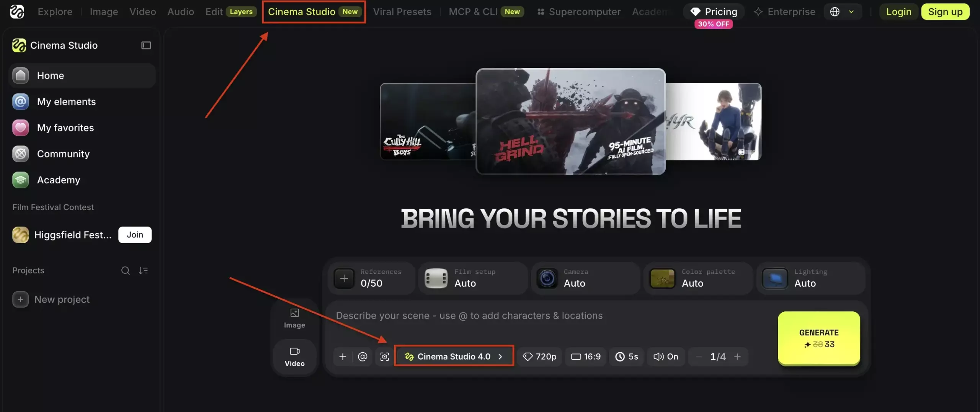This screenshot has height=412, width=980.
Task: Click the Sign up button
Action: tap(945, 12)
